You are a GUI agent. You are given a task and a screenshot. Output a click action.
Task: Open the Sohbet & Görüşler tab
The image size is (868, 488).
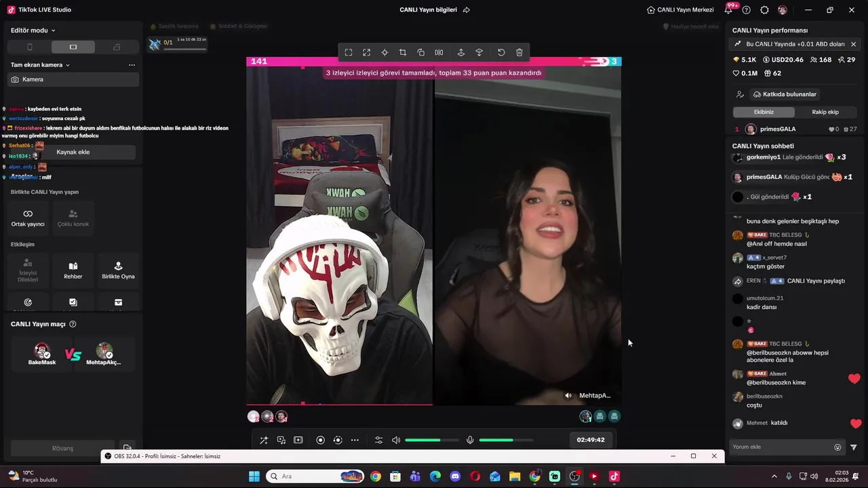click(239, 26)
